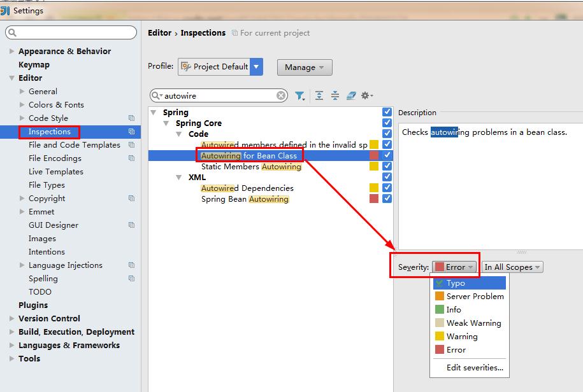The image size is (583, 392).
Task: Open the In All Scopes dropdown
Action: (x=512, y=267)
